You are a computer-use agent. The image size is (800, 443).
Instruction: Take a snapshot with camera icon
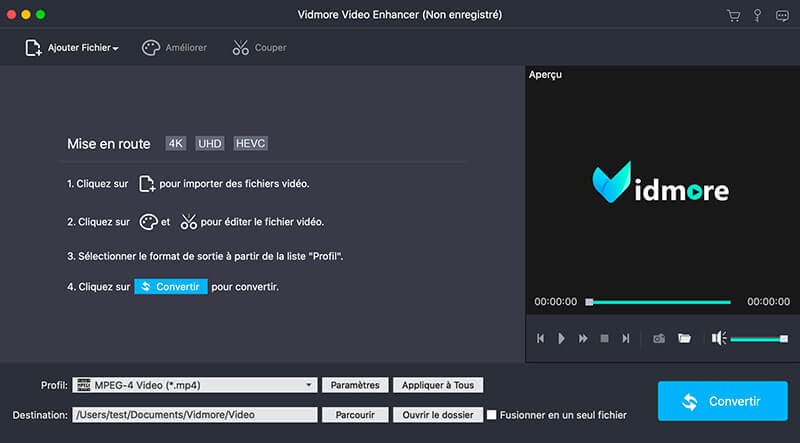click(659, 338)
